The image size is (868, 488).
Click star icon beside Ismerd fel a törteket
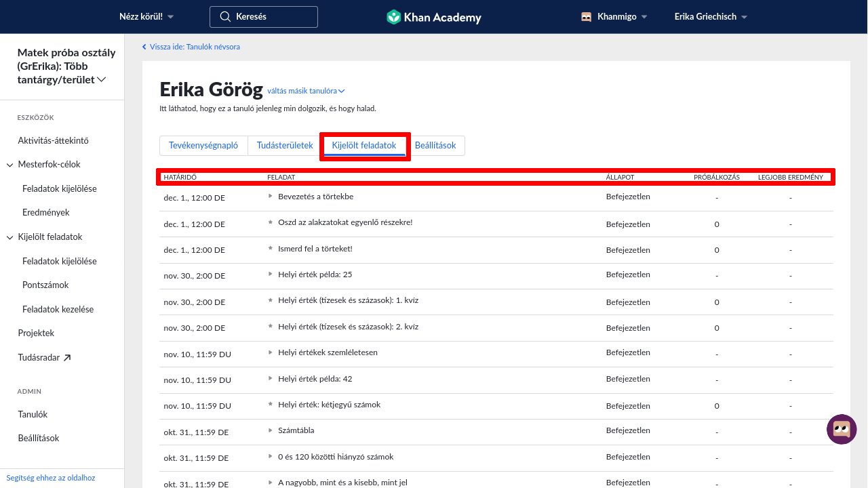point(271,249)
